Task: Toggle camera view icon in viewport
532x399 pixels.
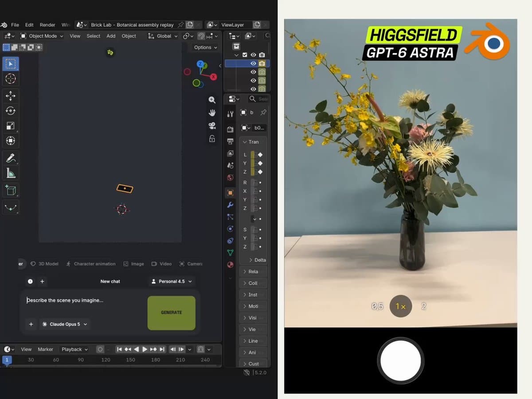Action: coord(212,126)
